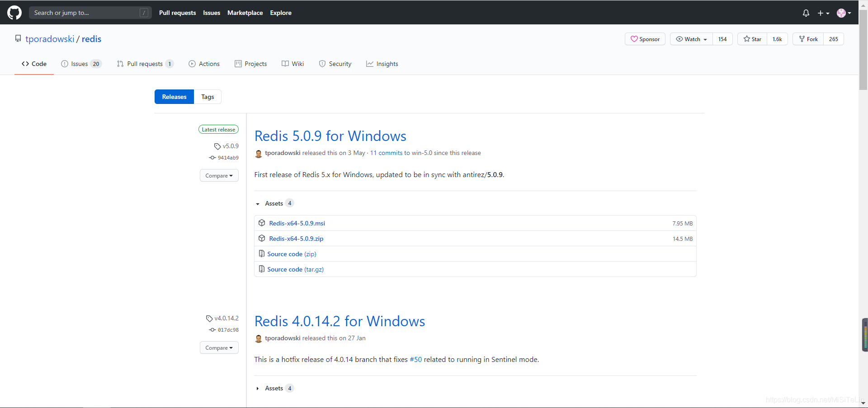Click the package icon beside the msi file
Image resolution: width=868 pixels, height=408 pixels.
(262, 223)
